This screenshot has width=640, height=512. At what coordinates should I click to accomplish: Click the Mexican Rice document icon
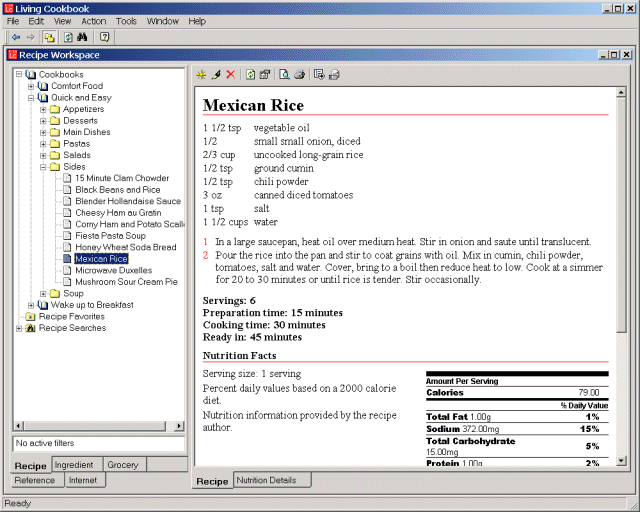(x=67, y=259)
